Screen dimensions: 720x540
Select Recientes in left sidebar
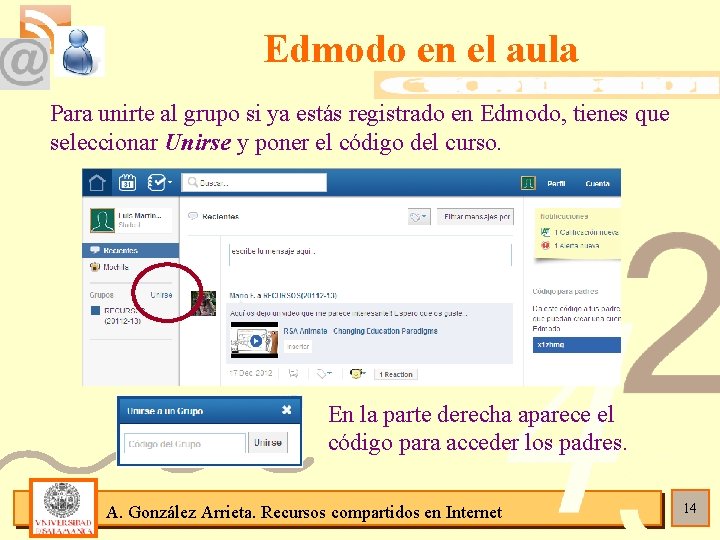coord(130,250)
